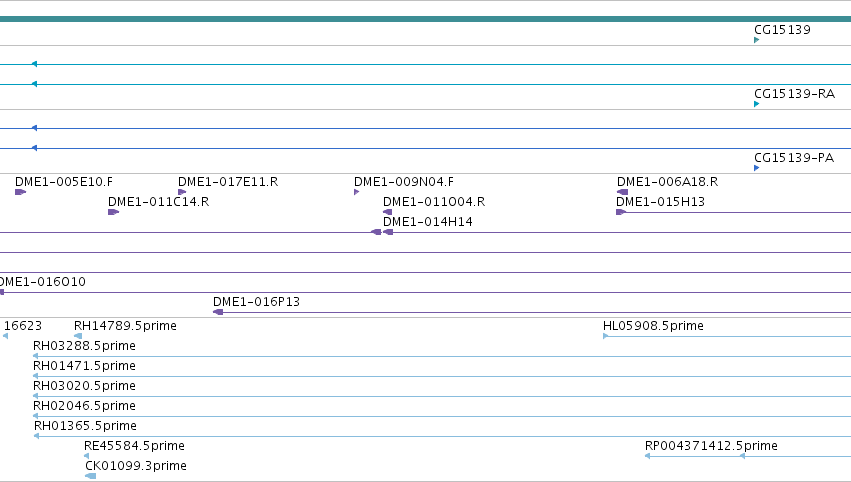851x482 pixels.
Task: Select the small arrow glyph under DME1-009N04.F
Action: tap(357, 192)
